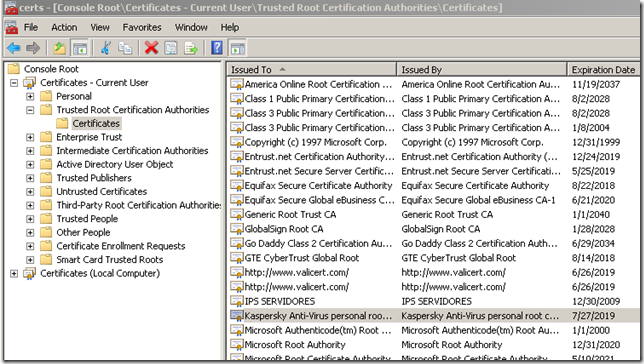The width and height of the screenshot is (644, 364).
Task: Open the Window menu
Action: (x=191, y=27)
